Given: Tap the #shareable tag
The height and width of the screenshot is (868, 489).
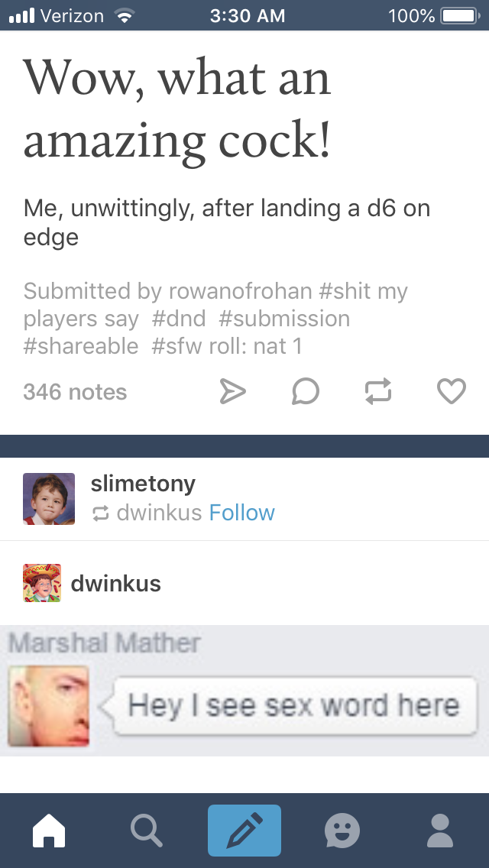Looking at the screenshot, I should point(81,346).
